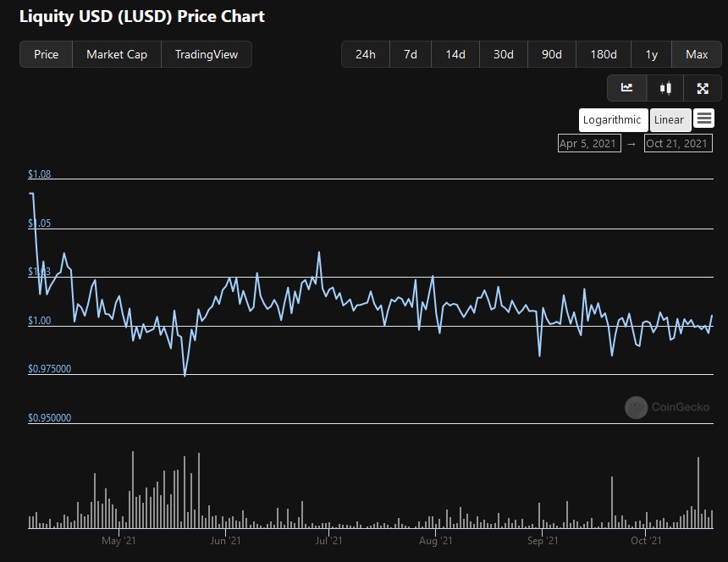Image resolution: width=728 pixels, height=562 pixels.
Task: Set time range to 180d
Action: [x=603, y=54]
